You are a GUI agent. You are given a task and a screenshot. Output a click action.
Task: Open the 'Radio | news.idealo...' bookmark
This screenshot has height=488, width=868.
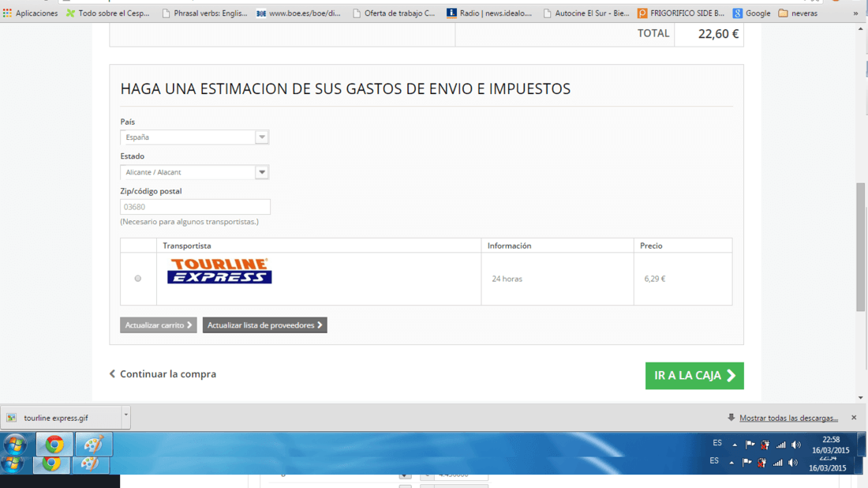click(x=489, y=13)
